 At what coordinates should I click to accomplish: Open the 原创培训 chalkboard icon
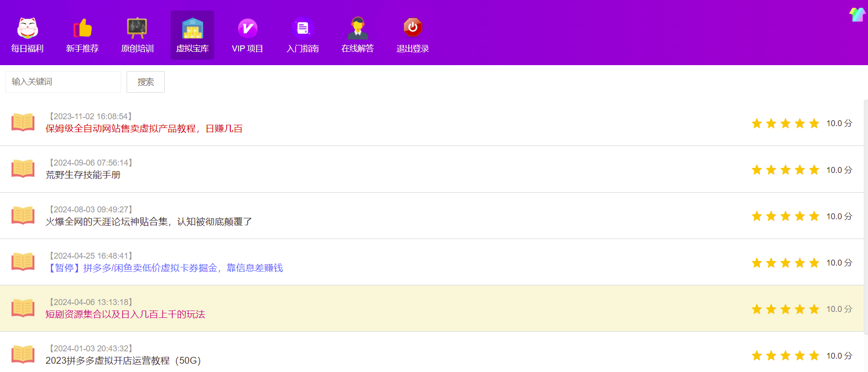tap(137, 28)
